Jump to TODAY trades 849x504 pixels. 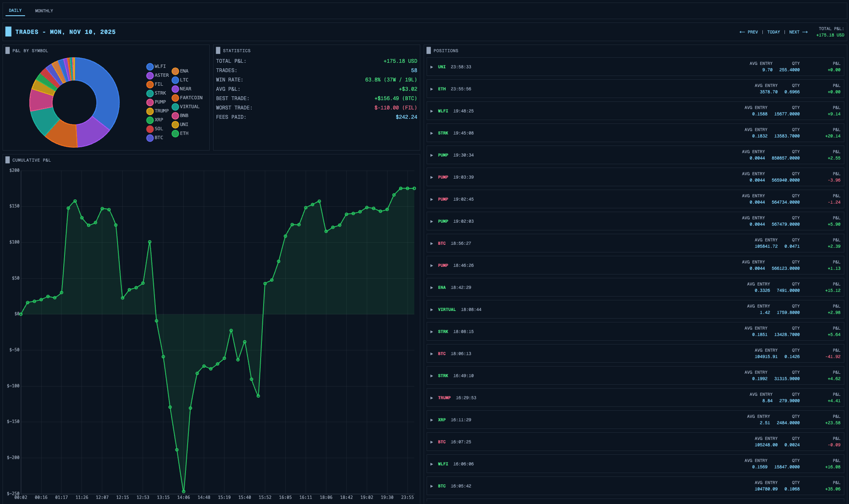tap(773, 32)
